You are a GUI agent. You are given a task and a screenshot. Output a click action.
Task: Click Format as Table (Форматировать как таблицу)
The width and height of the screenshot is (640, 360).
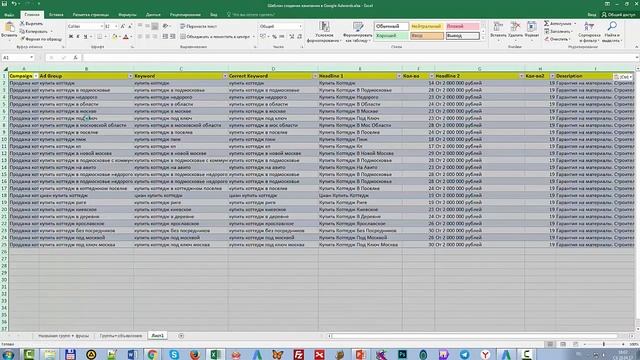[358, 32]
